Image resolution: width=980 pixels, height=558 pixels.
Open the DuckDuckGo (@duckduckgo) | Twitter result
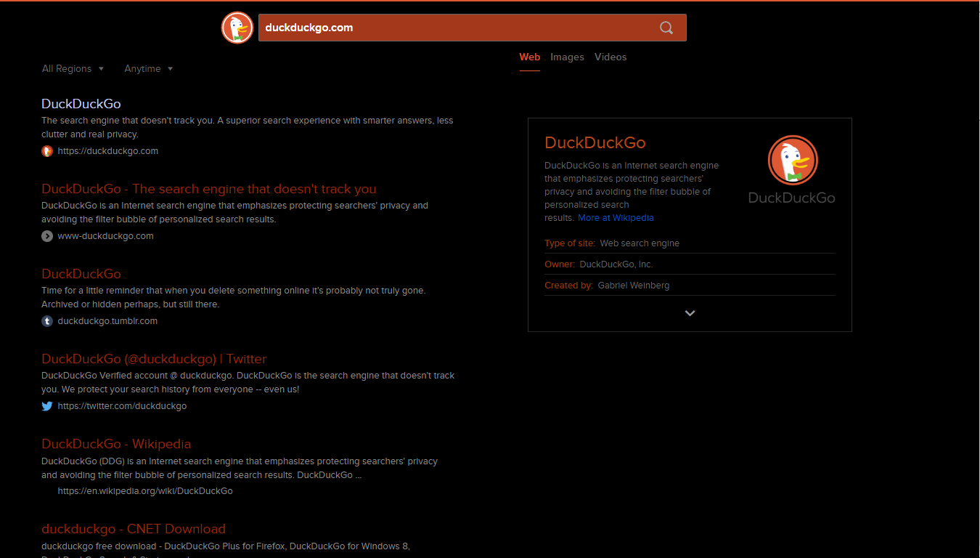154,359
